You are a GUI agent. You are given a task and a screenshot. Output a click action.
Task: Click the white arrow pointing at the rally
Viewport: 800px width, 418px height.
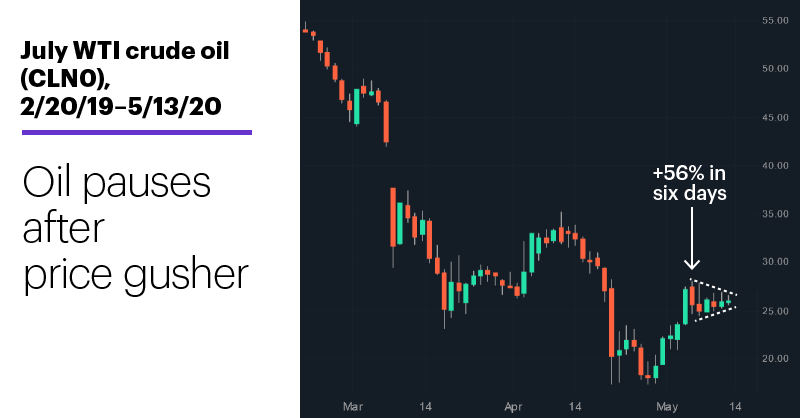point(692,238)
